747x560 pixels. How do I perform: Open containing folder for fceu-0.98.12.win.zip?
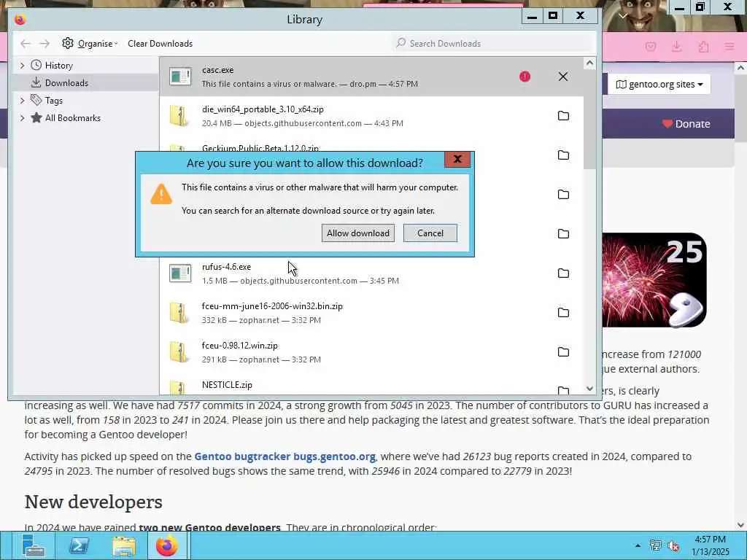point(563,352)
